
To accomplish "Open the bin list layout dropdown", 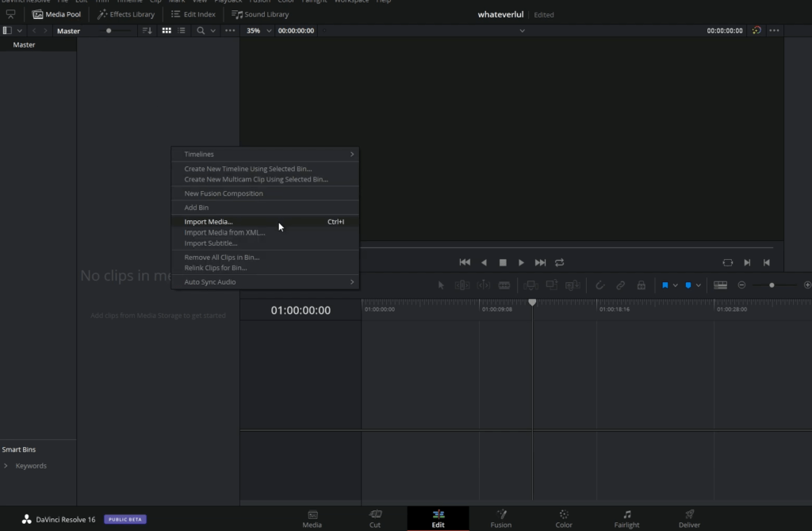I will pyautogui.click(x=20, y=31).
